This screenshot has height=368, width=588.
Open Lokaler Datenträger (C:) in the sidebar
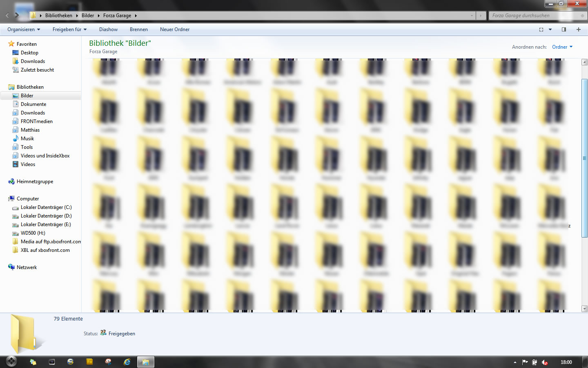46,207
